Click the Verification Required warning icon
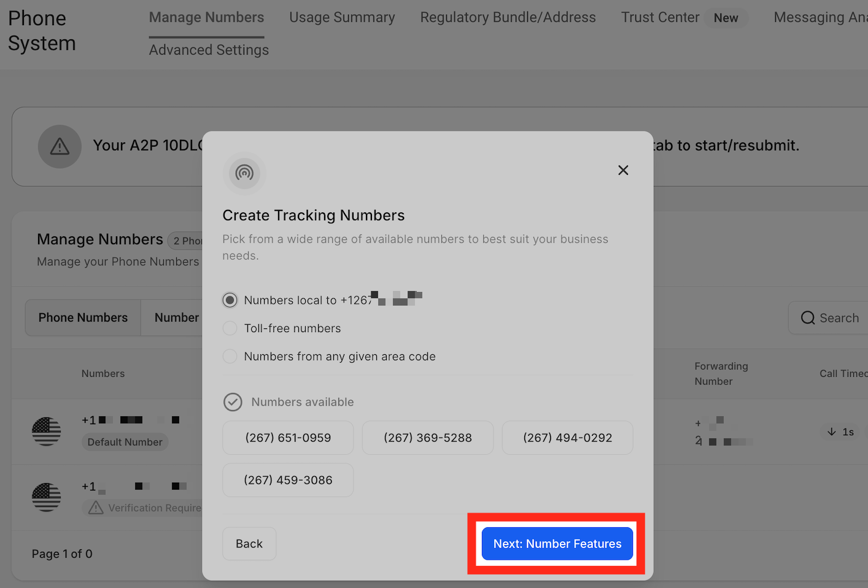Screen dimensions: 868x588 pyautogui.click(x=96, y=508)
